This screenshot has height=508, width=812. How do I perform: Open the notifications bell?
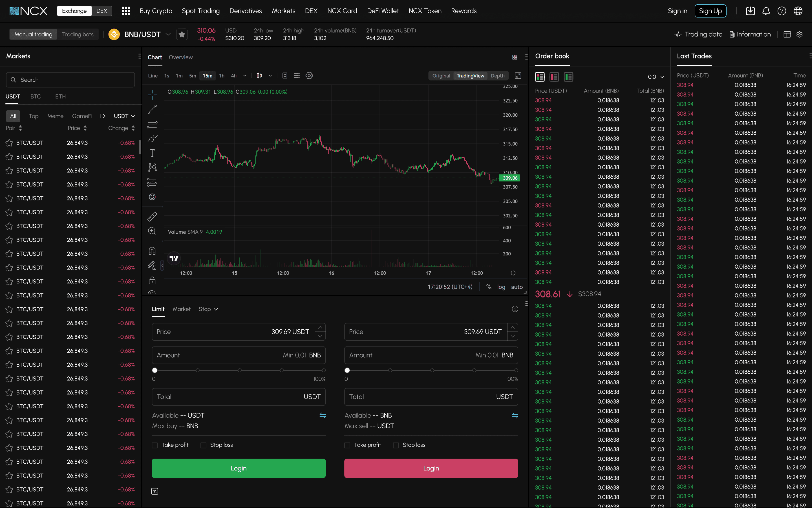[766, 11]
